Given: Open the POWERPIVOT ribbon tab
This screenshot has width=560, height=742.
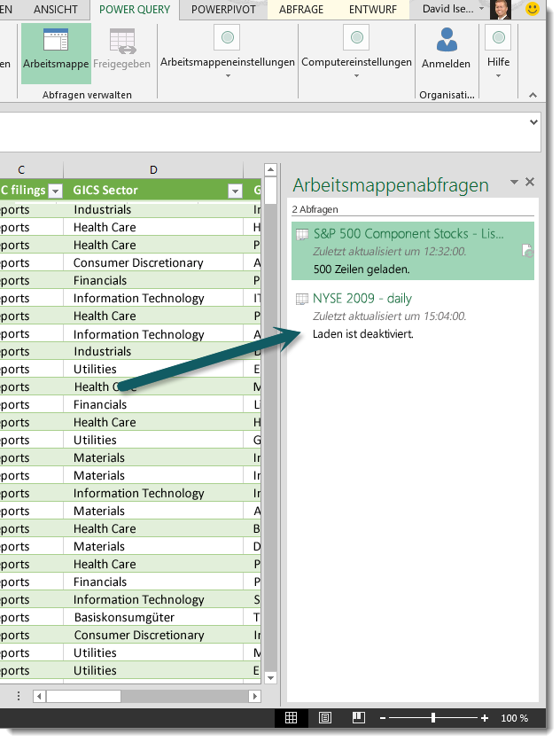Looking at the screenshot, I should 223,10.
